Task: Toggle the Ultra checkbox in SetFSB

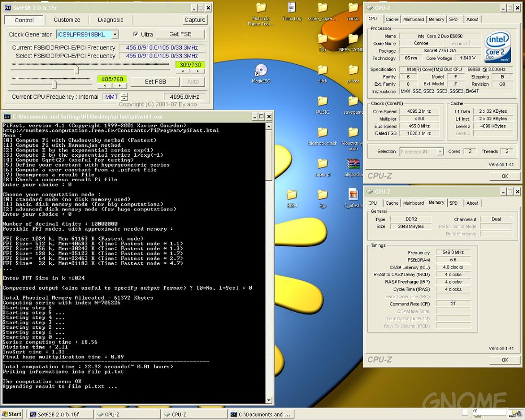Action: coord(135,34)
